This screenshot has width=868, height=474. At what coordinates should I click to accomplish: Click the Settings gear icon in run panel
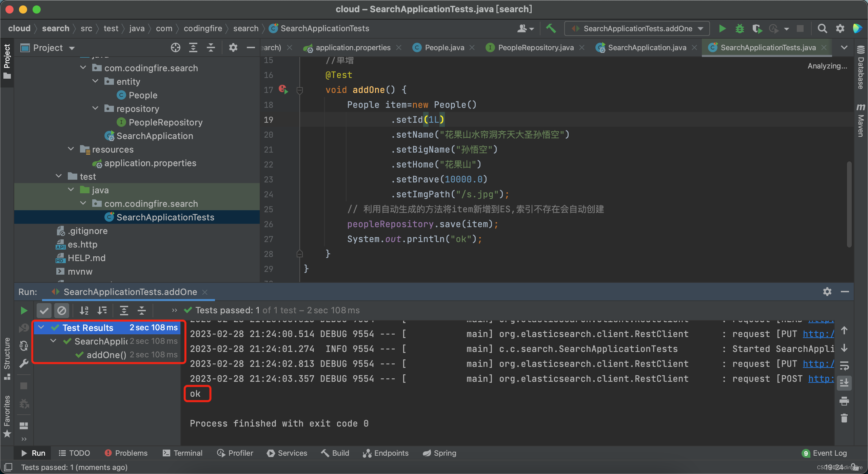coord(827,291)
